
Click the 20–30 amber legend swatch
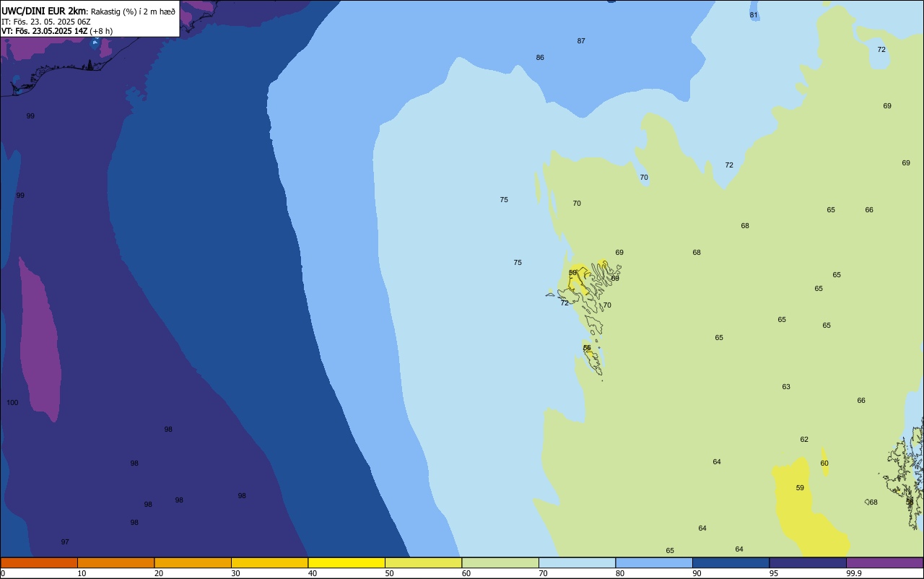193,562
